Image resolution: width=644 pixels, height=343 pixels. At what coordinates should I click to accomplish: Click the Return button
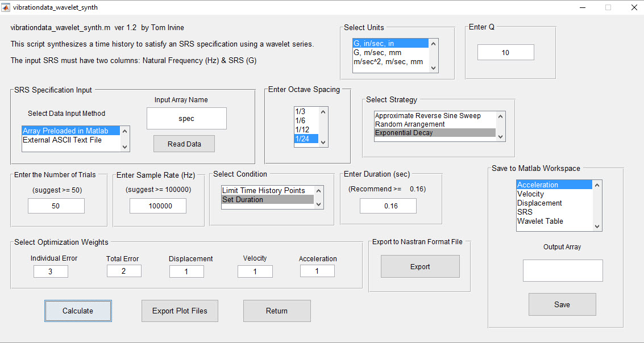pos(277,311)
